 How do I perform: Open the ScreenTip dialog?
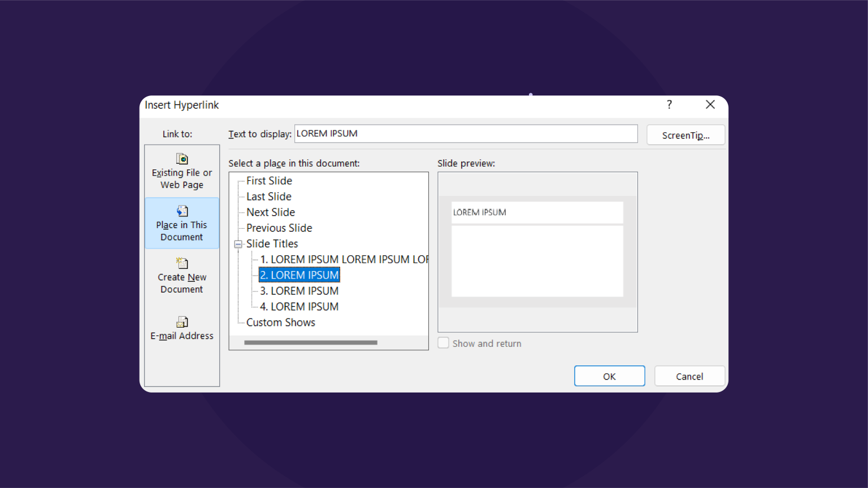tap(685, 135)
